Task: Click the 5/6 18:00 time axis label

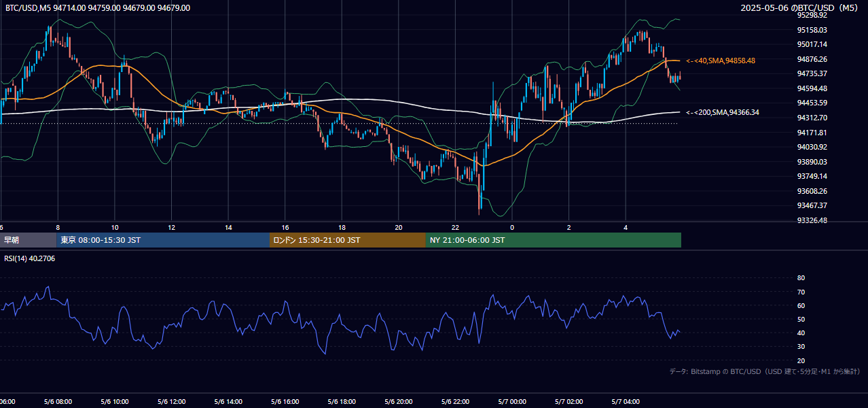Action: (342, 402)
